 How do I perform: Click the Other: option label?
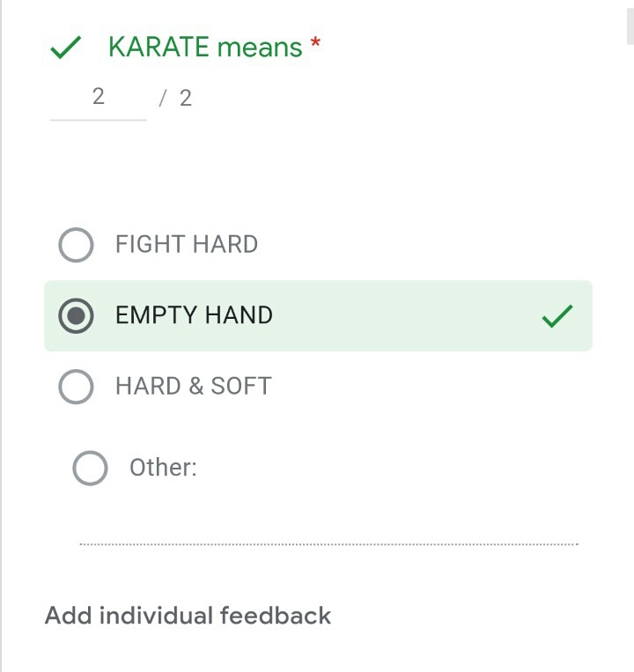click(x=163, y=468)
